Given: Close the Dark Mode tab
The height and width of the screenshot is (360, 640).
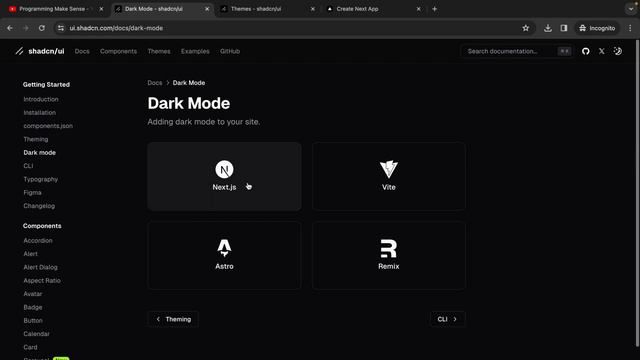Looking at the screenshot, I should tap(207, 9).
